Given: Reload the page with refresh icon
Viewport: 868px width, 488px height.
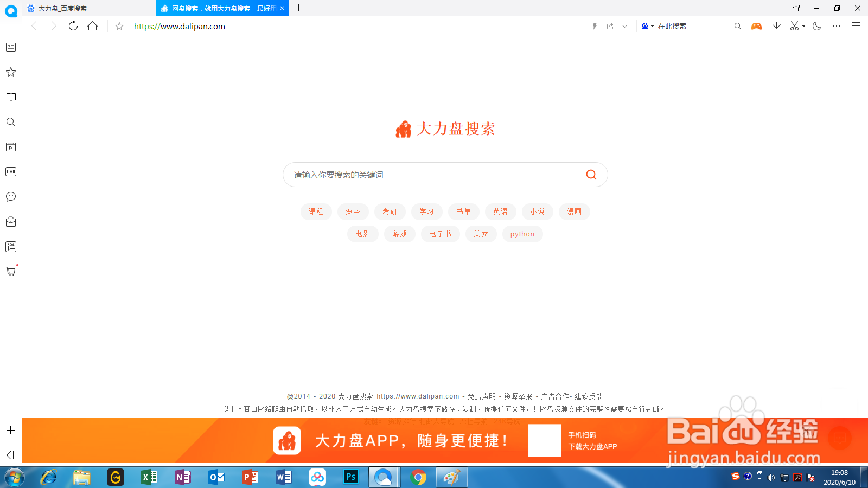Looking at the screenshot, I should tap(73, 26).
